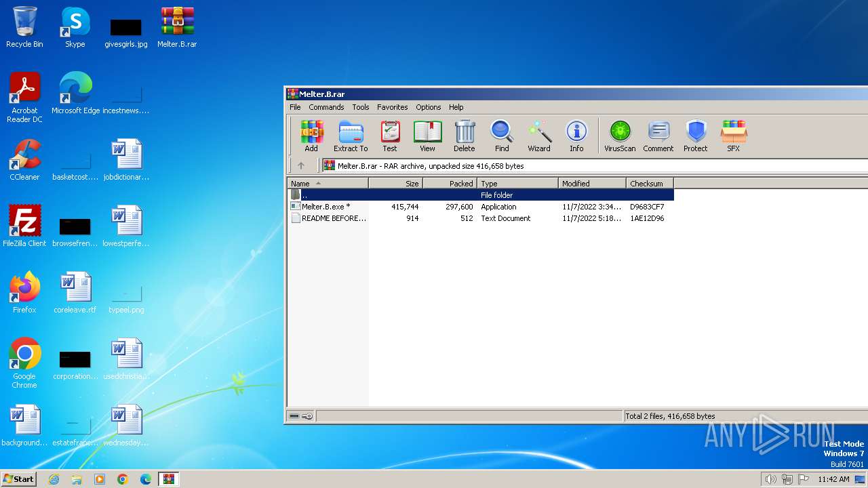
Task: Select Firefox desktop shortcut
Action: (24, 293)
